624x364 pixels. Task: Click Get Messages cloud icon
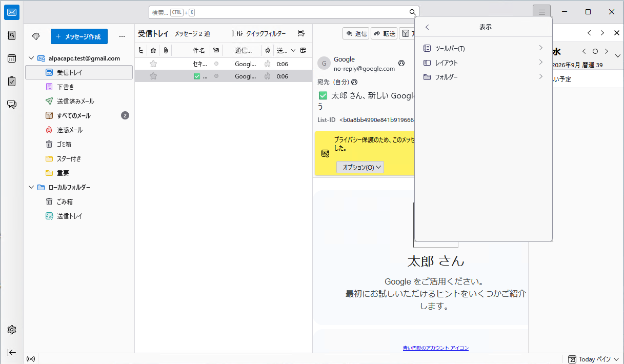[36, 36]
